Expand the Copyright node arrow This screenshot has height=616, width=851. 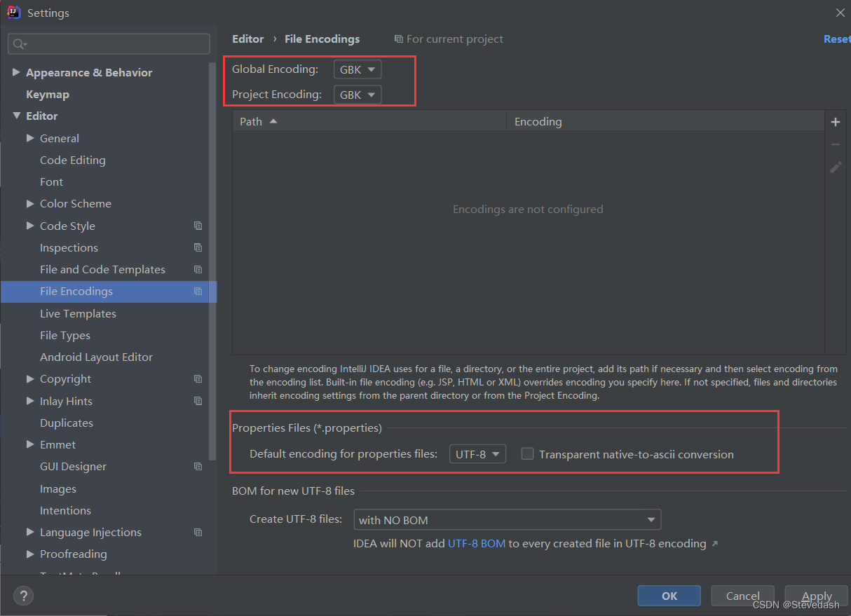30,378
